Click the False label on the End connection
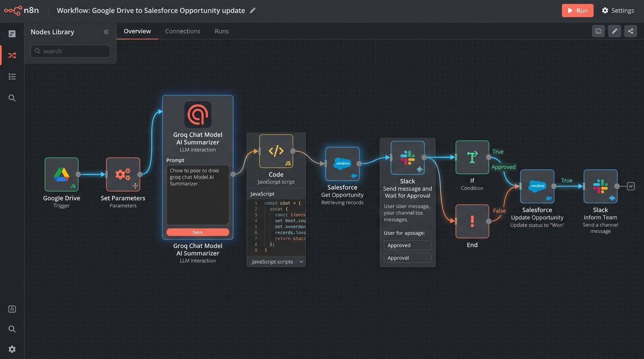Viewport: 644px width, 359px height. pyautogui.click(x=499, y=211)
